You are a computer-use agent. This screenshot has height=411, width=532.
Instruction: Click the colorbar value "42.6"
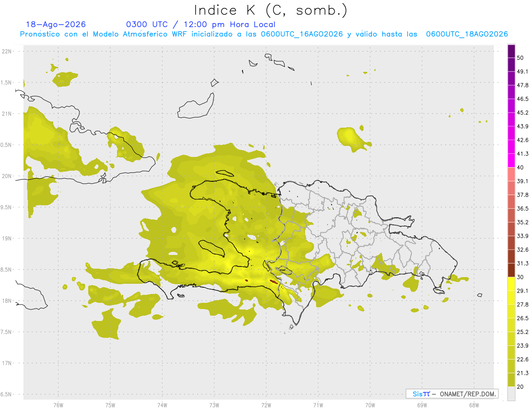[x=523, y=140]
